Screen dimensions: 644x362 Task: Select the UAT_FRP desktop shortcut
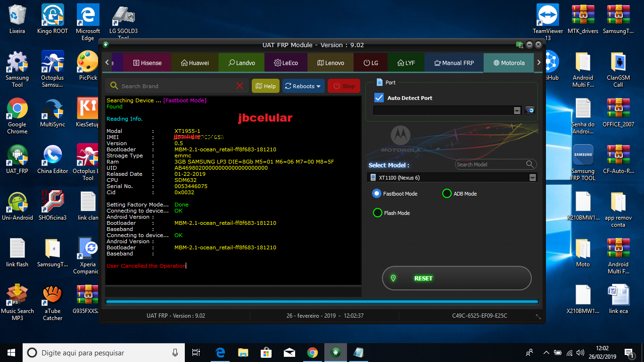[x=17, y=159]
